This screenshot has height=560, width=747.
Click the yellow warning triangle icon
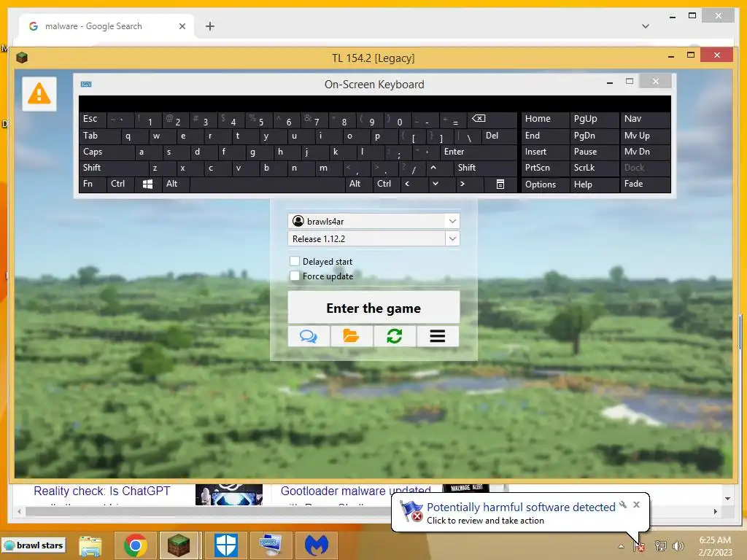(39, 93)
